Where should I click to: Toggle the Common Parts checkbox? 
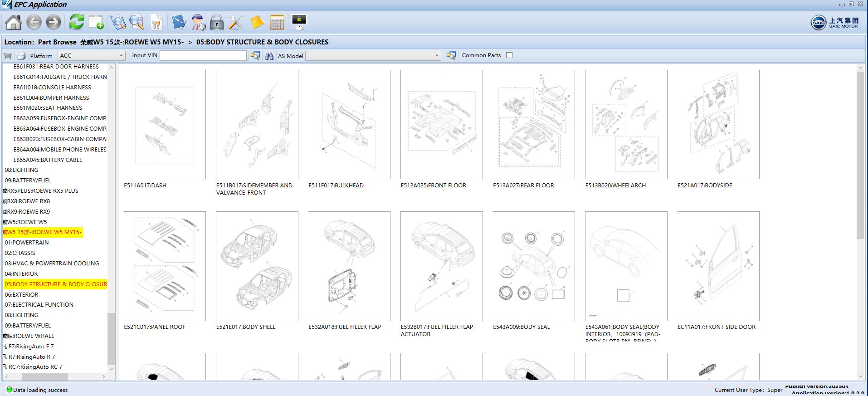(x=509, y=55)
